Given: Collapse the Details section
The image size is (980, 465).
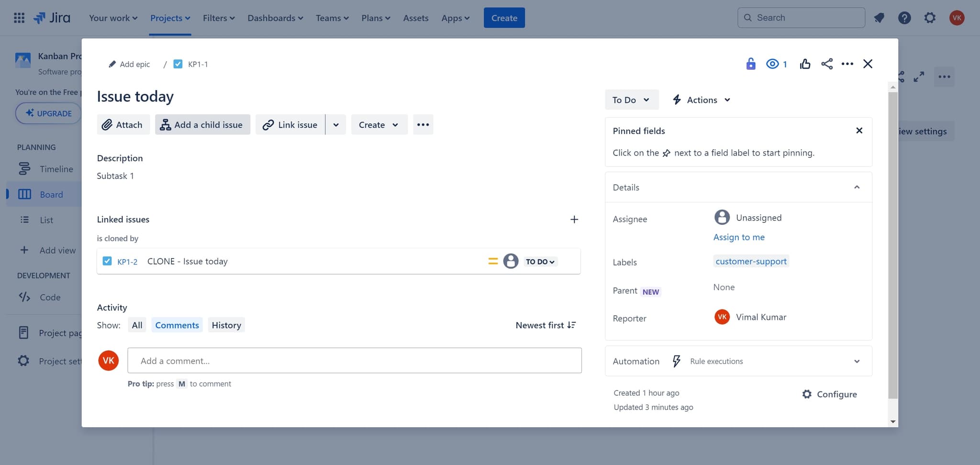Looking at the screenshot, I should (857, 188).
